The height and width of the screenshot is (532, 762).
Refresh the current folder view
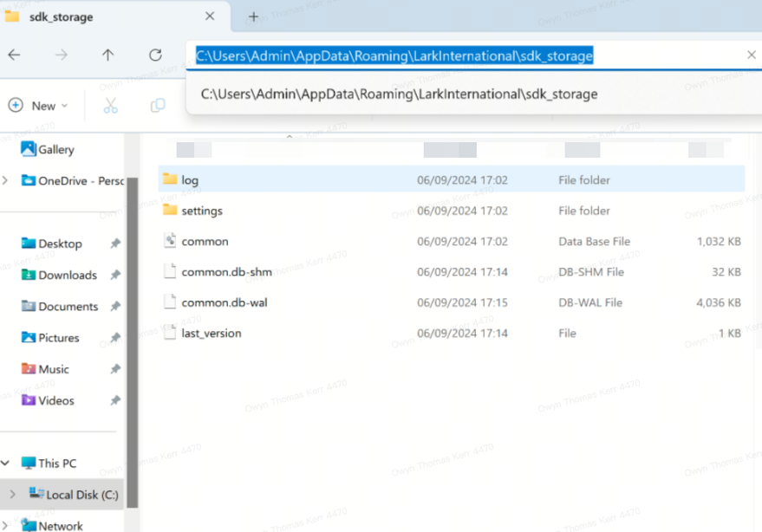click(154, 55)
